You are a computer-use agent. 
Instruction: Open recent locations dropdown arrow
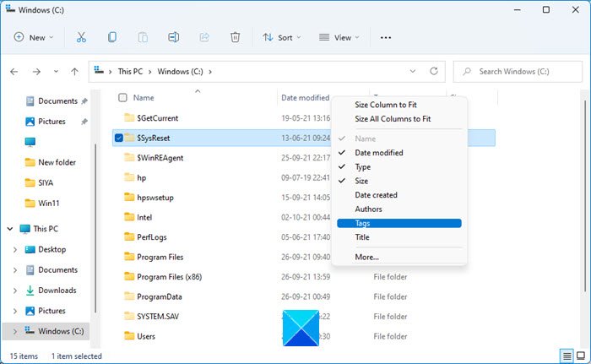[x=56, y=71]
